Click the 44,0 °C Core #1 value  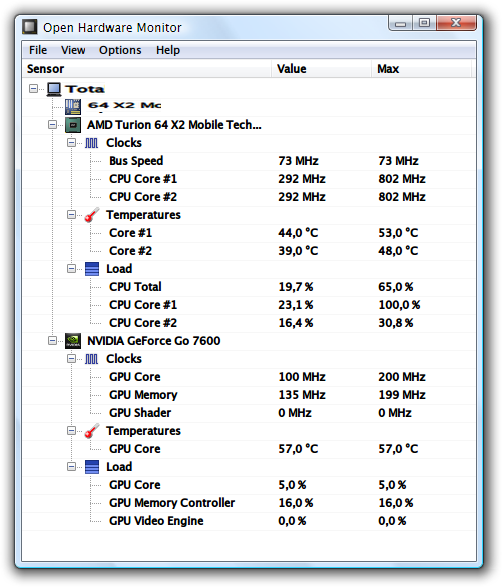point(298,233)
